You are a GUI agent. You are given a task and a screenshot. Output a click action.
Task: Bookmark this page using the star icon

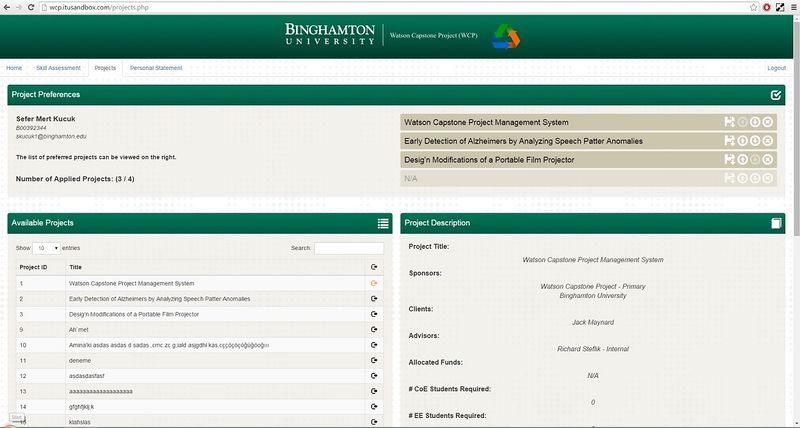tap(753, 6)
